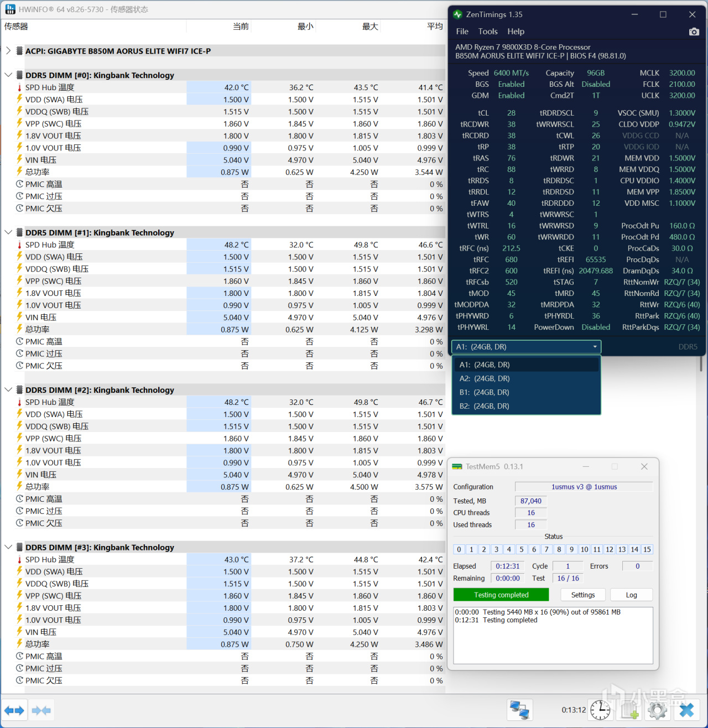Click the green Testing completed button

pos(501,595)
